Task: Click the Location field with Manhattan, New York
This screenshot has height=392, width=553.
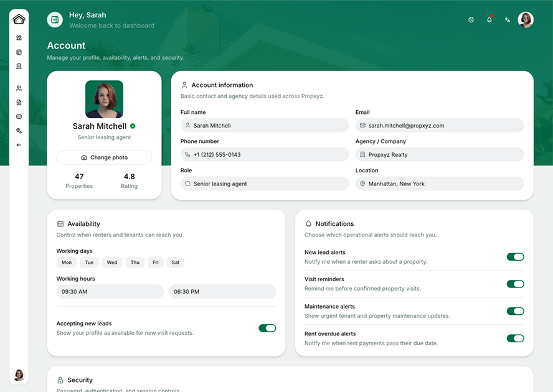Action: (x=440, y=184)
